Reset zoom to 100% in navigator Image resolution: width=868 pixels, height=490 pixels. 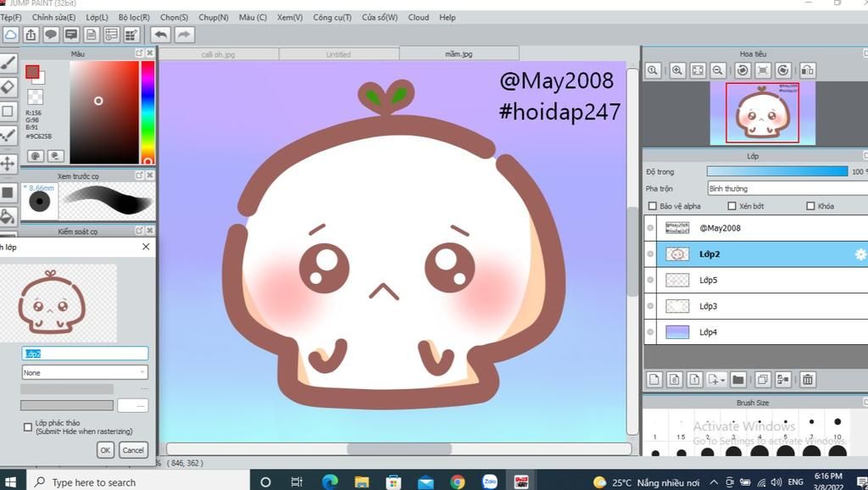pos(654,70)
